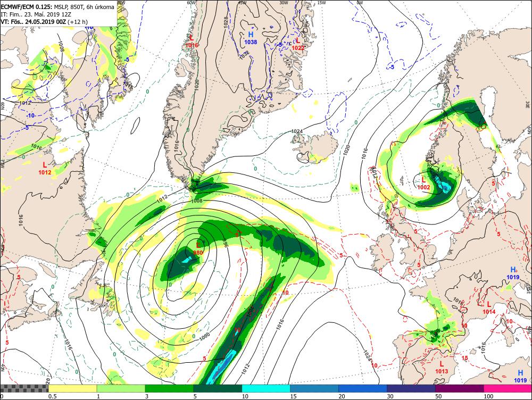Click the 'L 1022' low label
This screenshot has height=400, width=532.
298,44
